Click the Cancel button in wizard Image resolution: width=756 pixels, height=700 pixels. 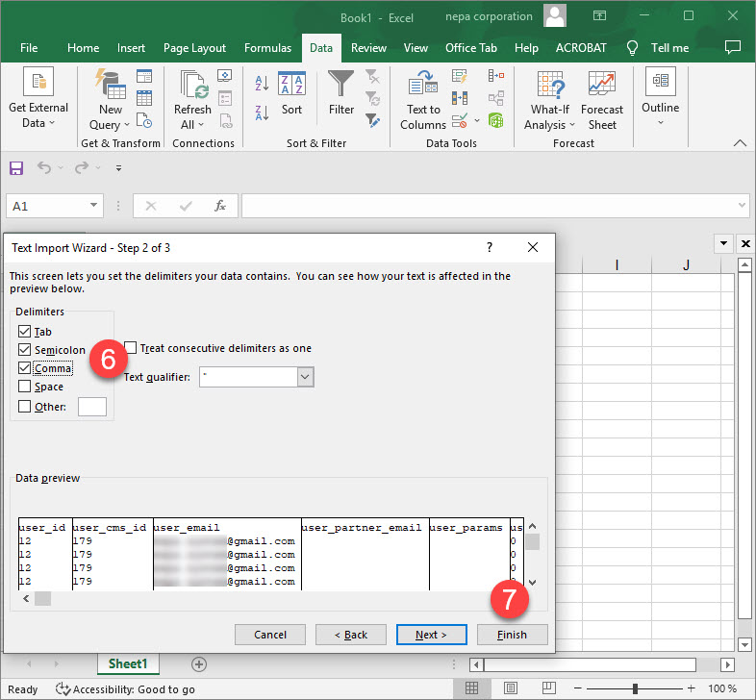(270, 635)
